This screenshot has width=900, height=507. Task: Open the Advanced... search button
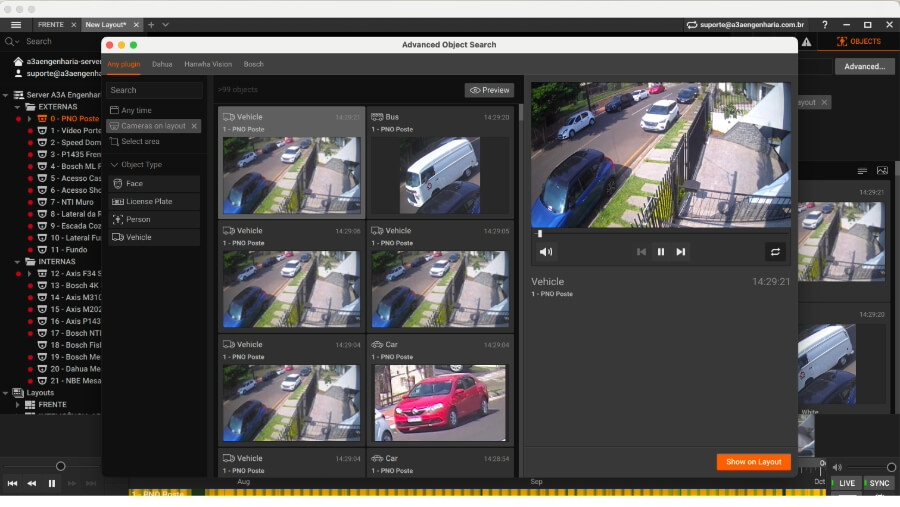(x=864, y=67)
